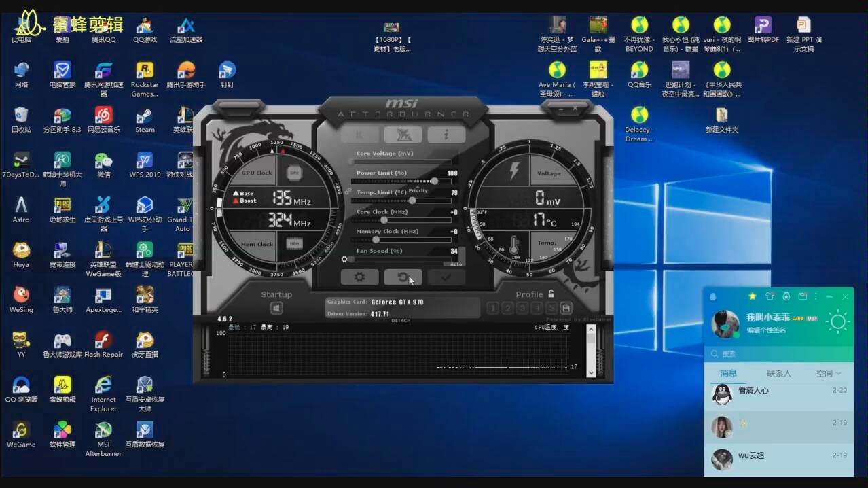Image resolution: width=868 pixels, height=488 pixels.
Task: Select profile slot 2 in Afterburner
Action: pyautogui.click(x=507, y=309)
